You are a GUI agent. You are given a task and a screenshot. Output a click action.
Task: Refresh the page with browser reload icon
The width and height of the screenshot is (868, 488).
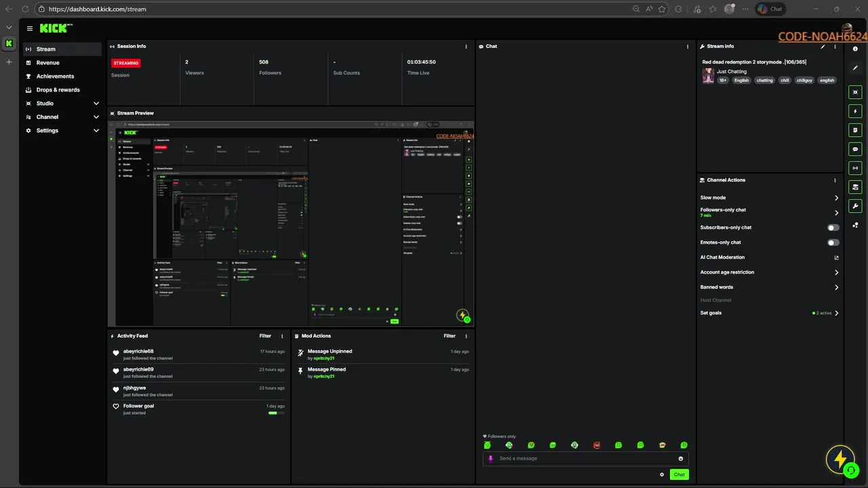coord(25,9)
